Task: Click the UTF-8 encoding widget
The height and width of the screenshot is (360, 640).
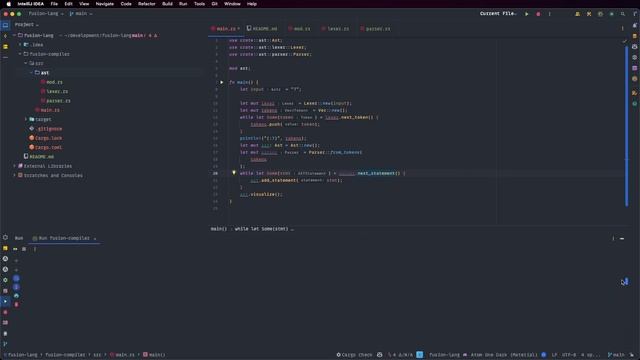Action: click(569, 355)
